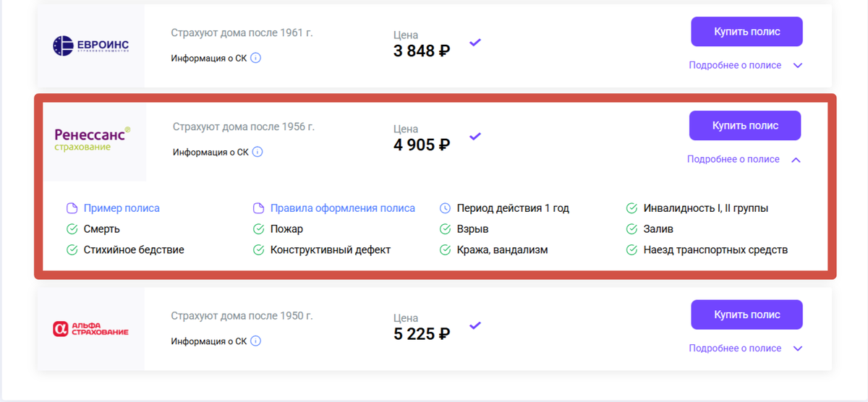
Task: Click the info icon in the Евроинс row
Action: (x=255, y=58)
